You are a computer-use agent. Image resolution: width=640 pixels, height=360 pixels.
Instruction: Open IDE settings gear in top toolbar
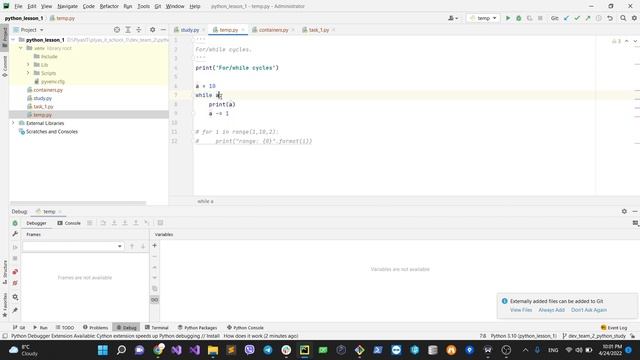(634, 18)
